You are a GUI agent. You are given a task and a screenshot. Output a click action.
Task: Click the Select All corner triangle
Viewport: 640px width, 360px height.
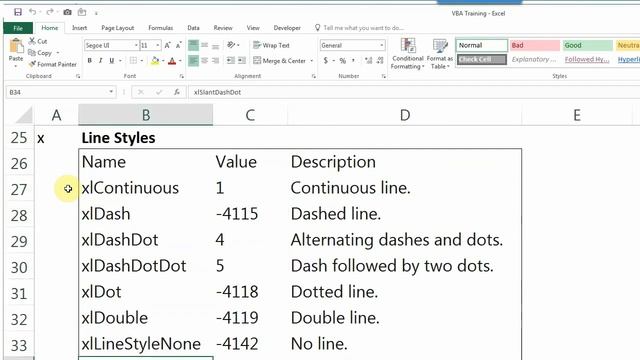[24, 115]
